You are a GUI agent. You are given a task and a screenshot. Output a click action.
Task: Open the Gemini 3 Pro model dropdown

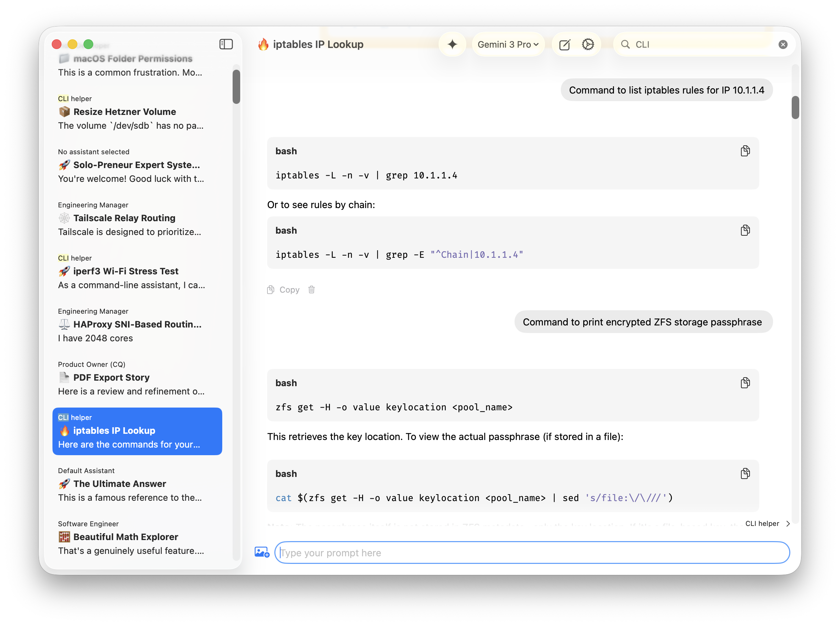508,44
